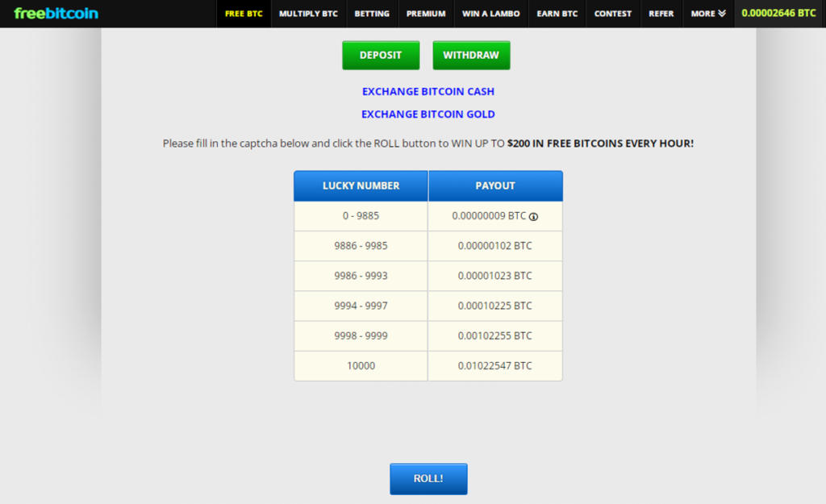Click the LUCKY NUMBER column header
826x504 pixels.
[x=361, y=186]
